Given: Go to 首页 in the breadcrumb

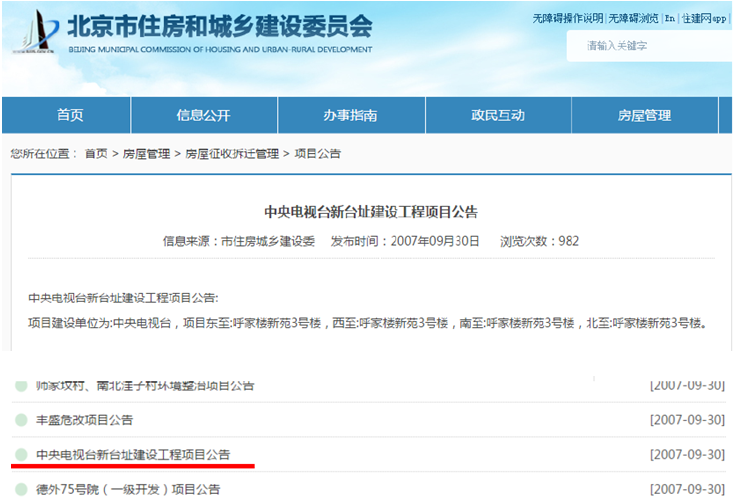Looking at the screenshot, I should [x=96, y=154].
